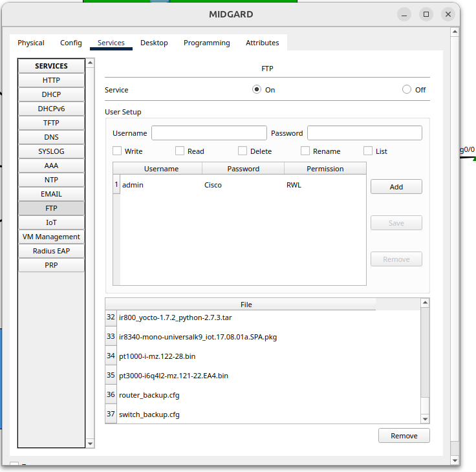Image resolution: width=476 pixels, height=472 pixels.
Task: Click the Password column header
Action: (243, 169)
